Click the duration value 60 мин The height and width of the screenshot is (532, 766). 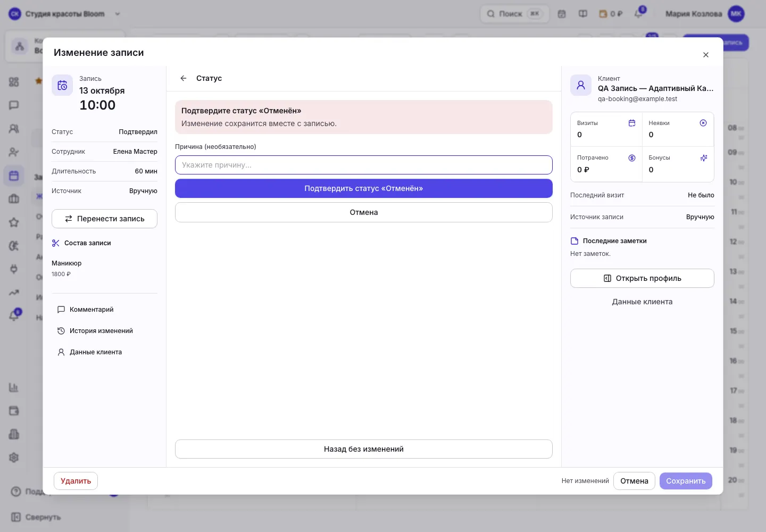pos(146,171)
